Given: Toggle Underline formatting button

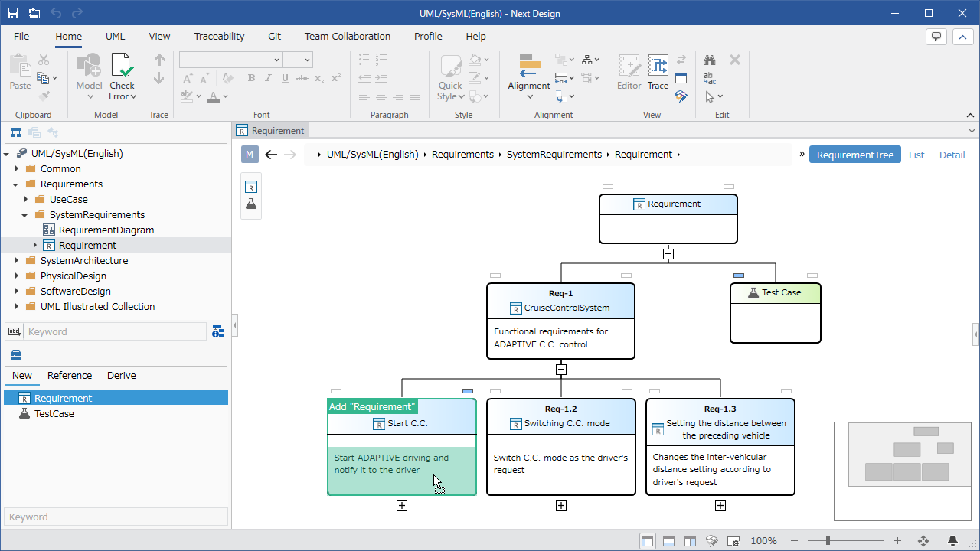Looking at the screenshot, I should [286, 78].
